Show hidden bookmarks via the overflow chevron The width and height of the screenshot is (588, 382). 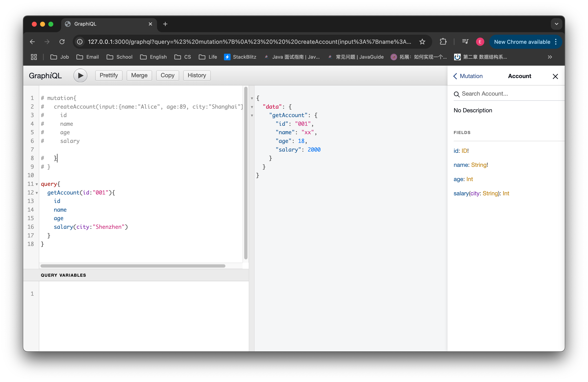(x=550, y=57)
